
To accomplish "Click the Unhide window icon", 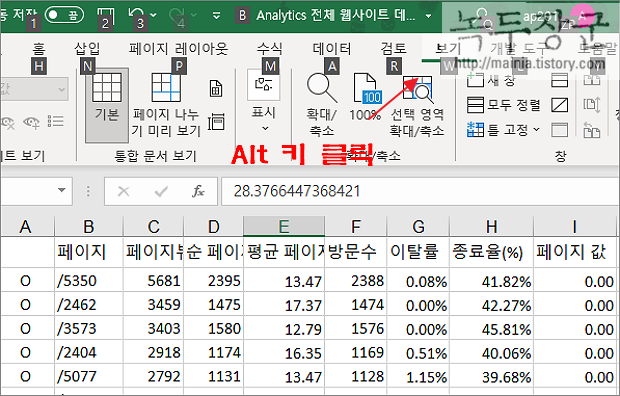I will (560, 130).
